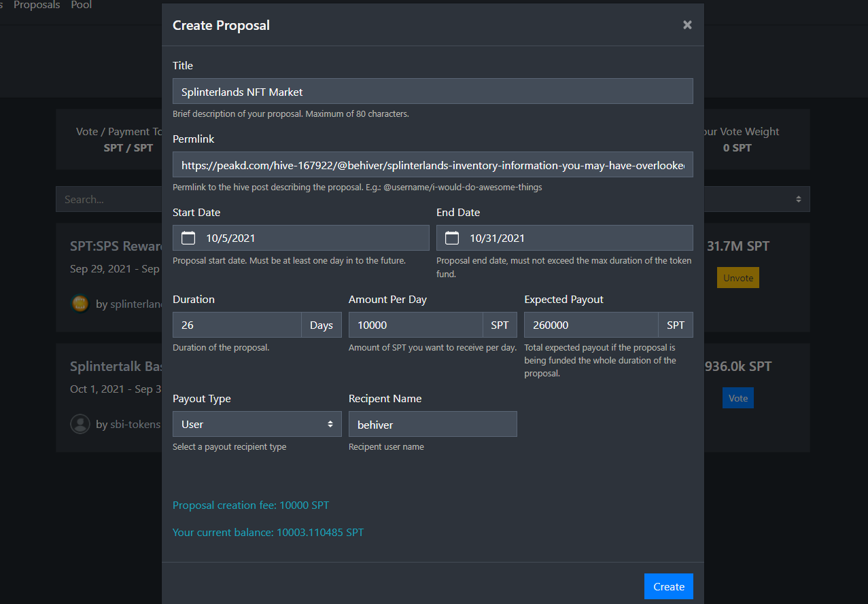The image size is (868, 604).
Task: Click the 'Select a payout recipient type' hint
Action: pos(230,447)
